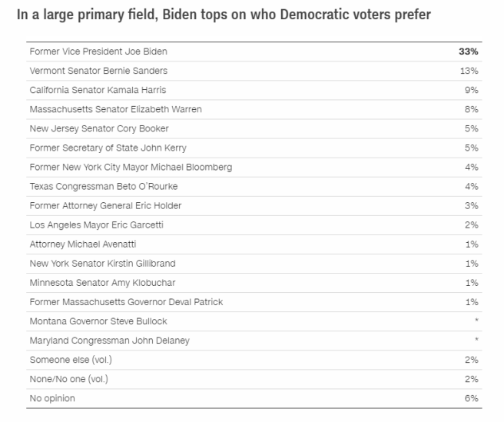The image size is (504, 422).
Task: Select Los Angeles Mayor Eric Garcetti row
Action: point(96,224)
